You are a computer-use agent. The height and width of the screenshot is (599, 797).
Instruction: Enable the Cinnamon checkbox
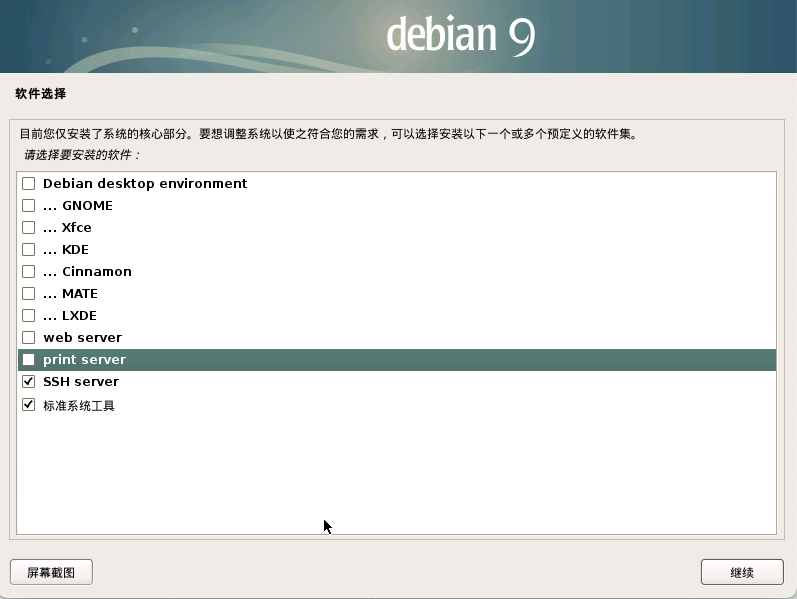click(x=28, y=272)
